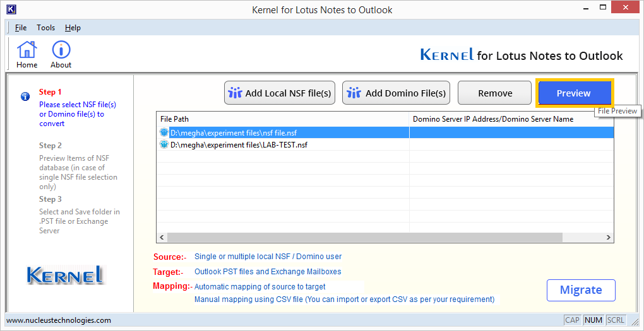Click the NSF icon beside nsf file.nsf

point(164,132)
